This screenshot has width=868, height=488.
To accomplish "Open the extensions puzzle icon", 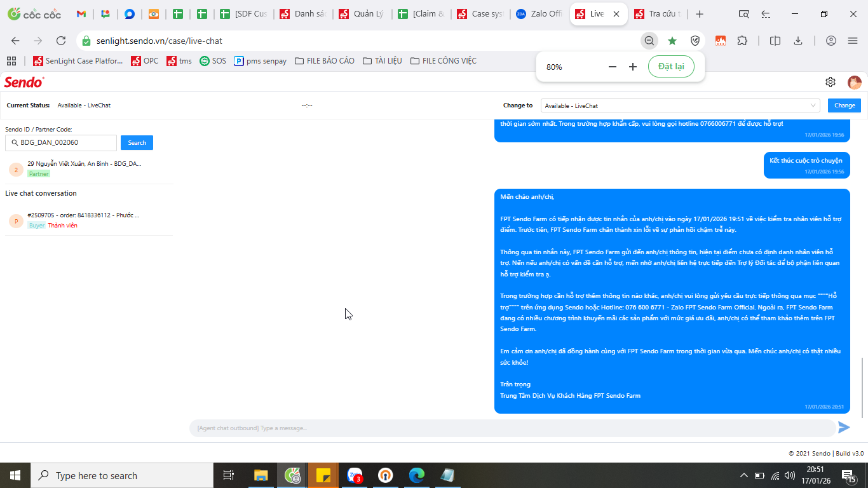I will pos(742,41).
